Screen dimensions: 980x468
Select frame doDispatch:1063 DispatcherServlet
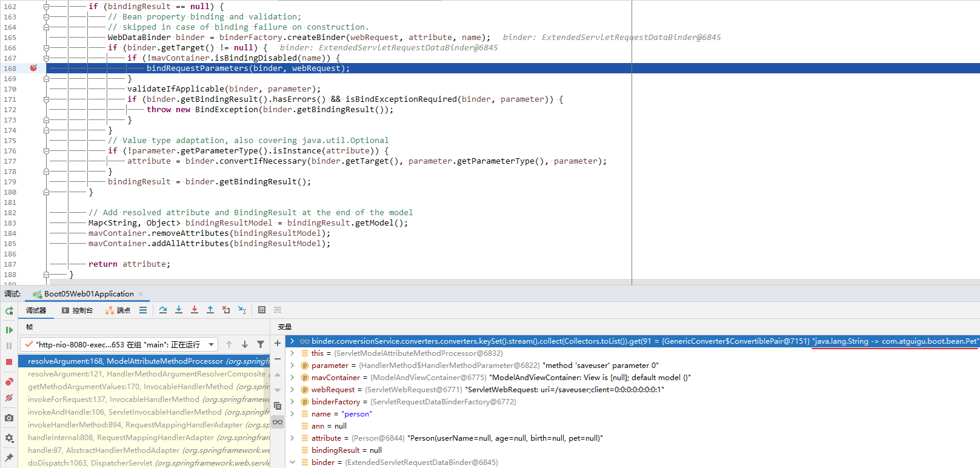point(144,463)
